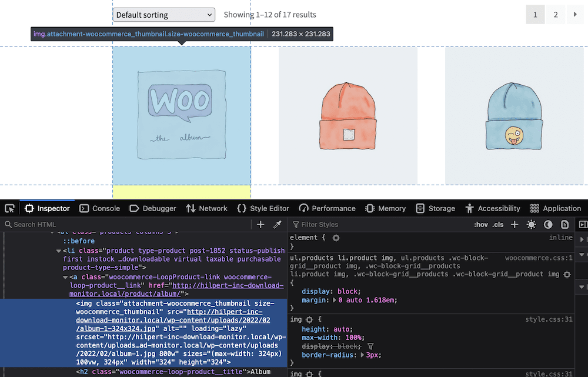Select the h2 woocommerce-loop-product__title node

[173, 372]
